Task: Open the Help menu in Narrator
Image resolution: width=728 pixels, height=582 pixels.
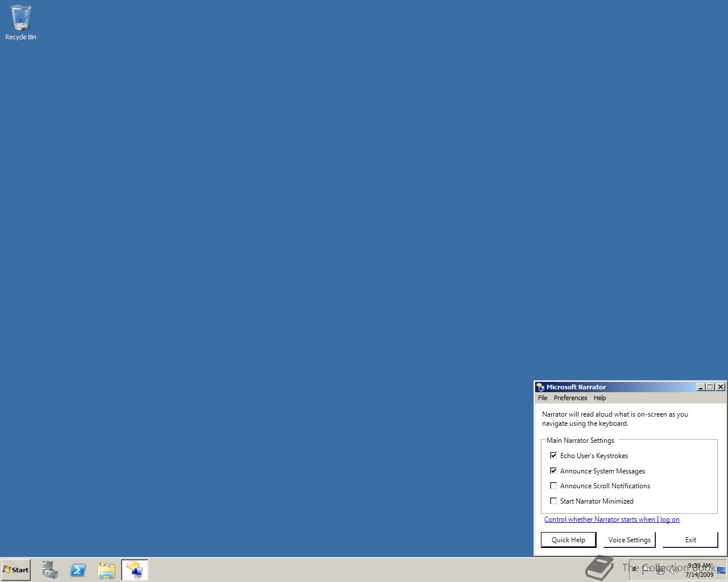Action: point(600,398)
